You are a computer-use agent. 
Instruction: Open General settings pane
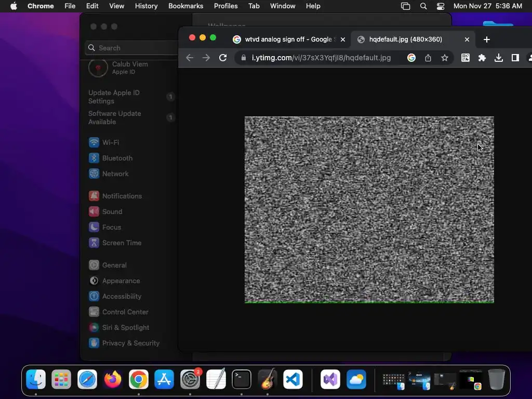click(108, 265)
